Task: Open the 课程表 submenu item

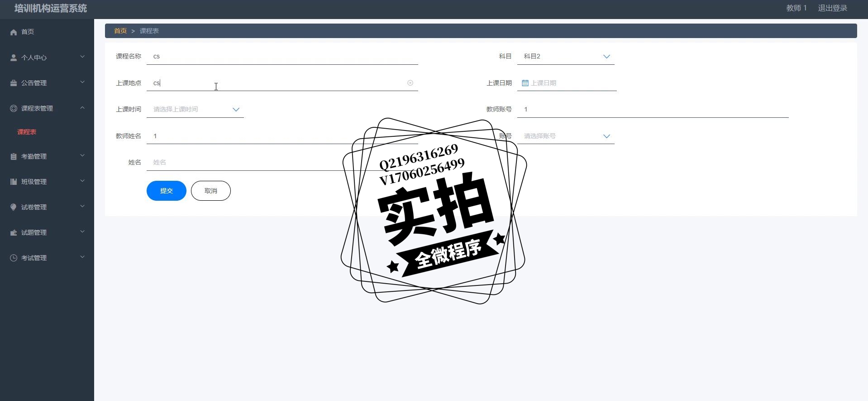Action: pos(27,132)
